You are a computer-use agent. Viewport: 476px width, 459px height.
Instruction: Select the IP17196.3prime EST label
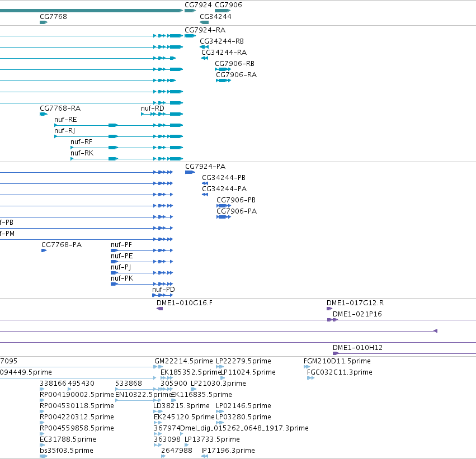coord(228,451)
